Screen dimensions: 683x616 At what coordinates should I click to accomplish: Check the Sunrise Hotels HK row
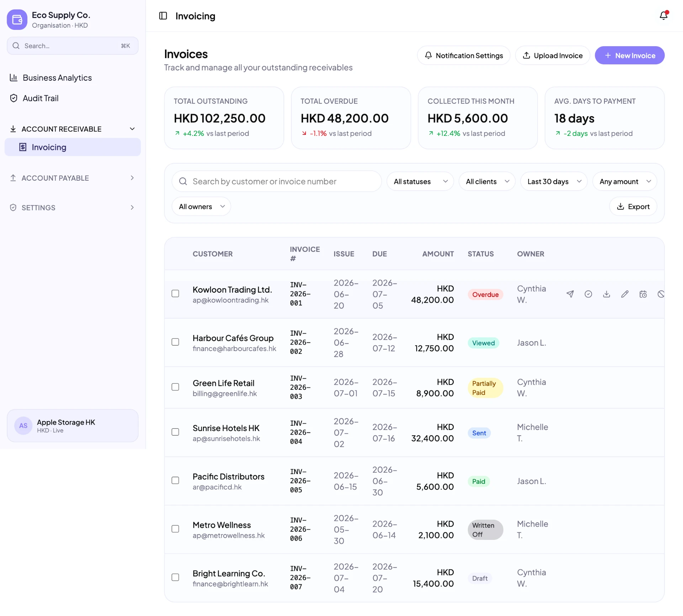tap(175, 432)
